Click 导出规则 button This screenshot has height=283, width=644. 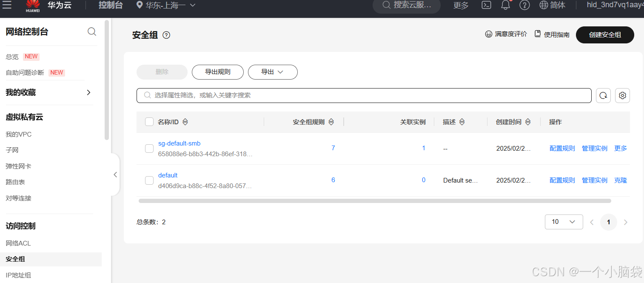pos(218,72)
